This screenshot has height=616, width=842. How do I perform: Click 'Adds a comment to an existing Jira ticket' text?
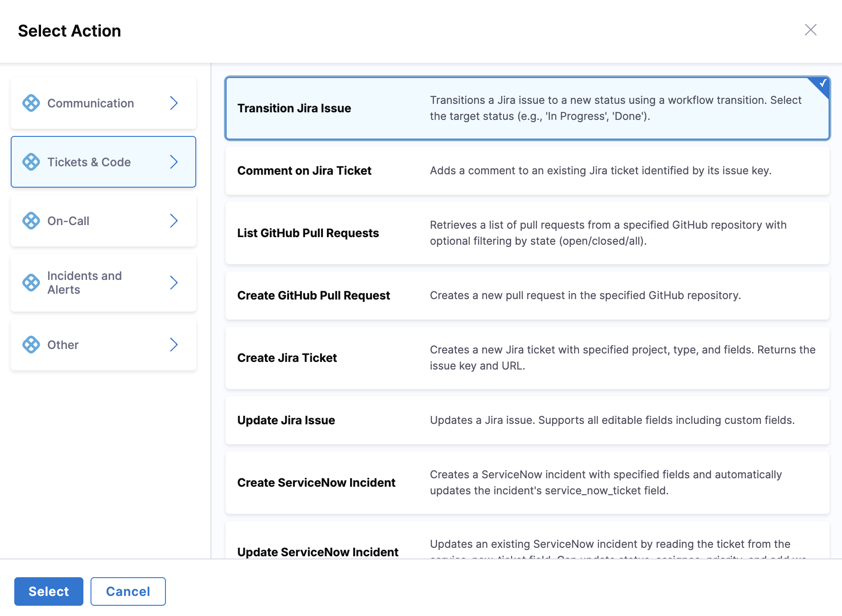point(601,171)
